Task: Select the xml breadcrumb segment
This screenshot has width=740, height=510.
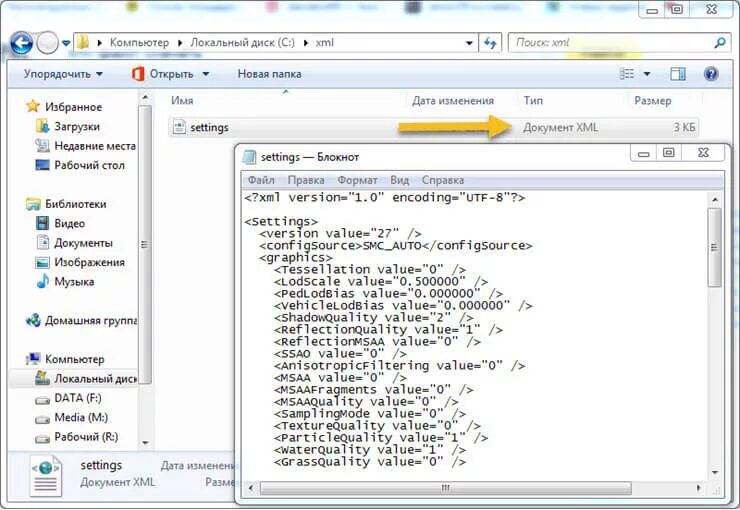Action: (325, 42)
